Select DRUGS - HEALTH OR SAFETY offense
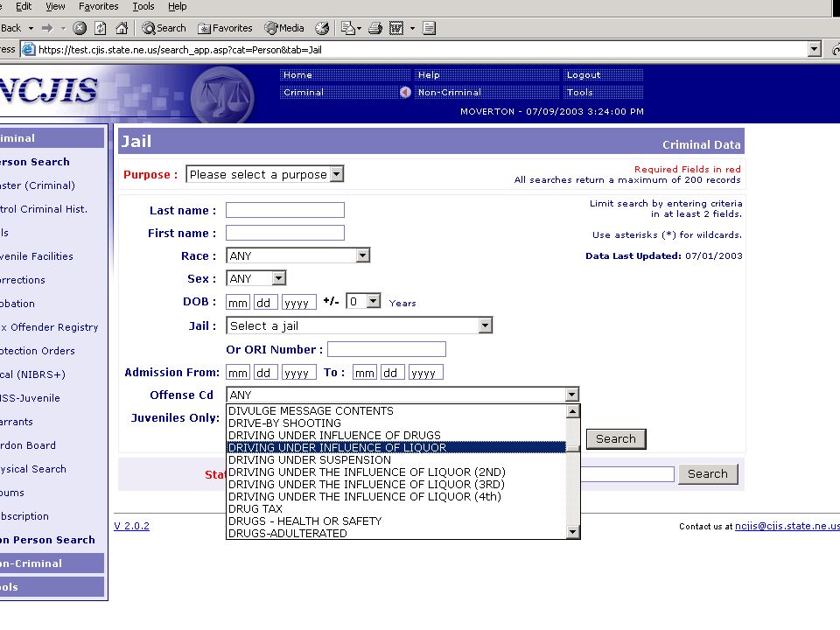This screenshot has height=630, width=840. coord(396,521)
